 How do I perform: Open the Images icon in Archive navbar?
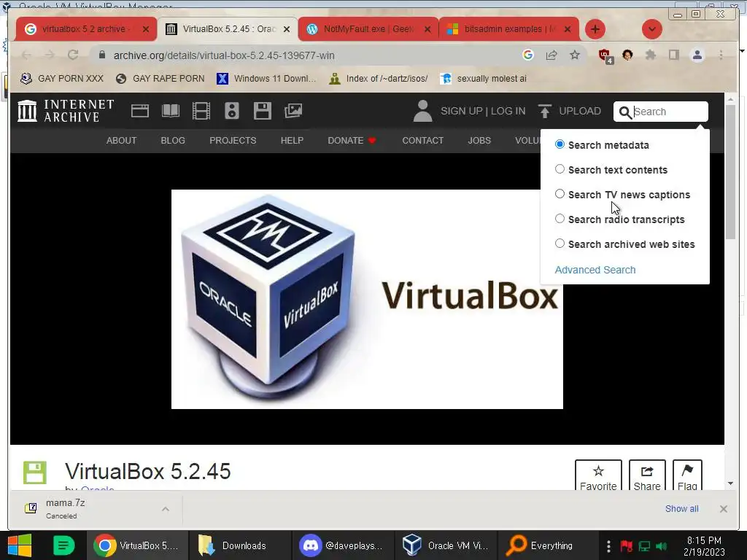[293, 111]
